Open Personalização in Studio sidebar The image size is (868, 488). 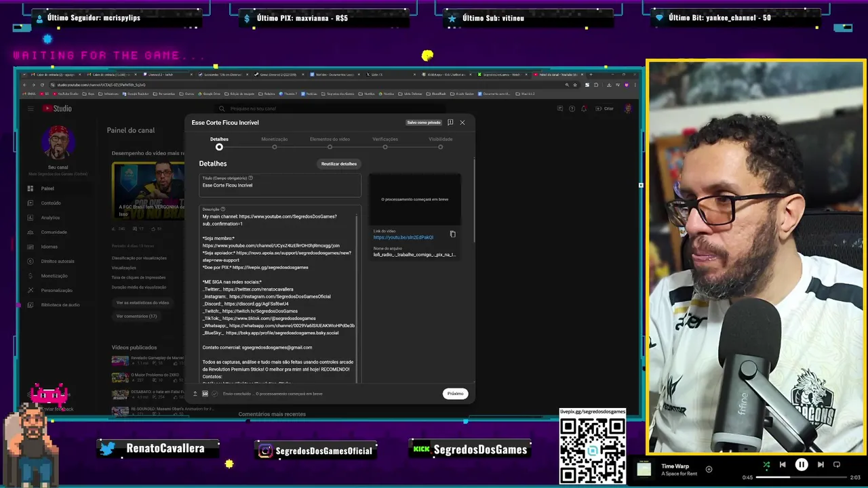[58, 290]
